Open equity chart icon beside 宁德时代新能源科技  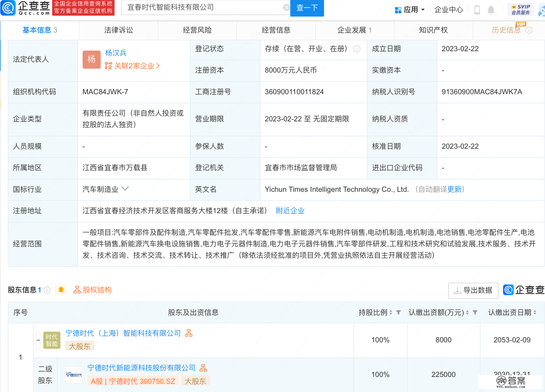(203, 368)
